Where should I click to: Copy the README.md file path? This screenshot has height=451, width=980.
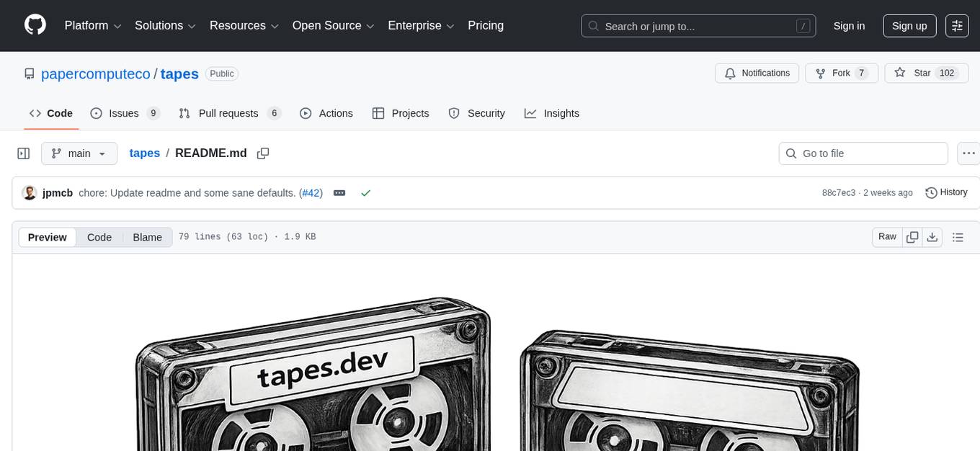point(263,153)
